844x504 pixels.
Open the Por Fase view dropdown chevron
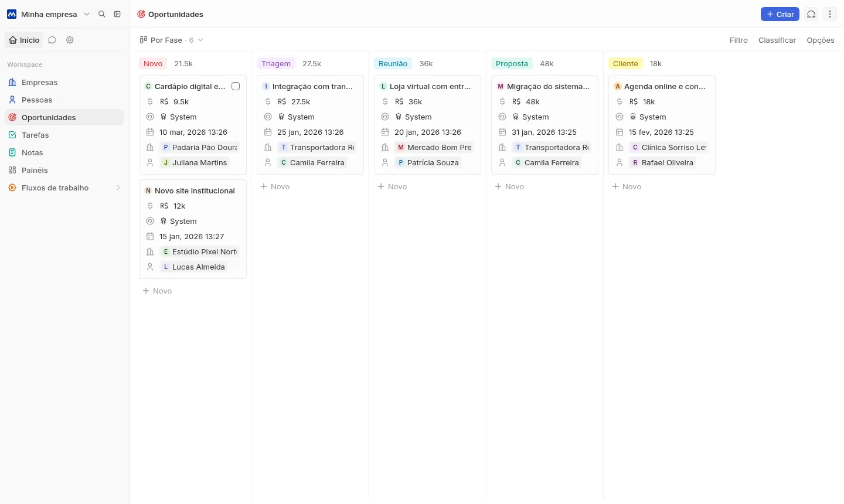(x=200, y=40)
